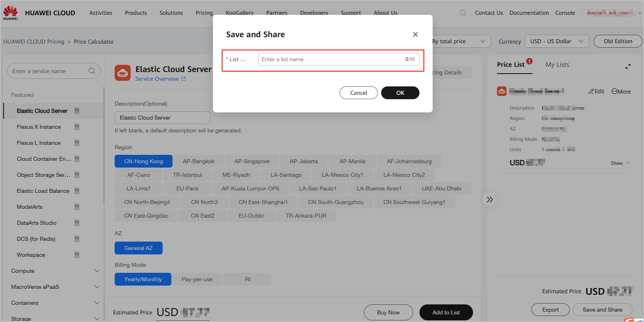The image size is (644, 322).
Task: Click calculator icon next to Workspace
Action: pyautogui.click(x=77, y=255)
